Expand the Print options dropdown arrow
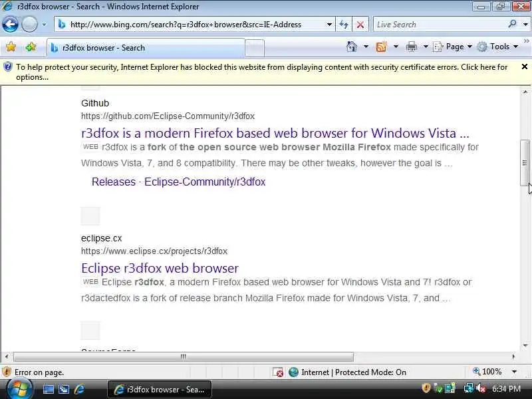Screen dimensions: 532x399 (426, 47)
